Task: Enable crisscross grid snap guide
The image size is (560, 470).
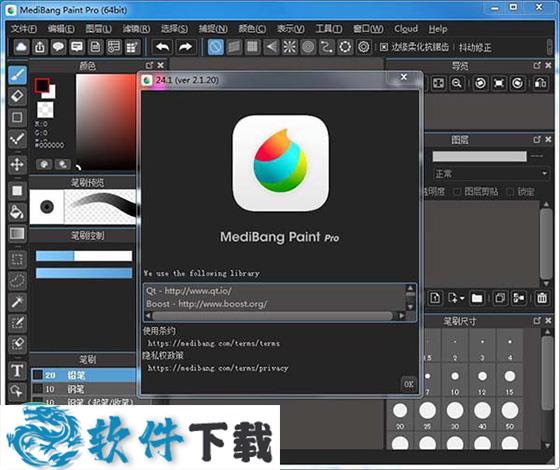Action: (252, 47)
